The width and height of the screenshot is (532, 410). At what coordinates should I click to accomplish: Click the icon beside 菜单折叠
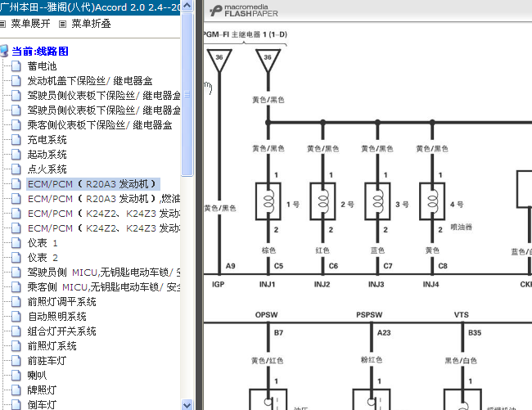coord(62,24)
